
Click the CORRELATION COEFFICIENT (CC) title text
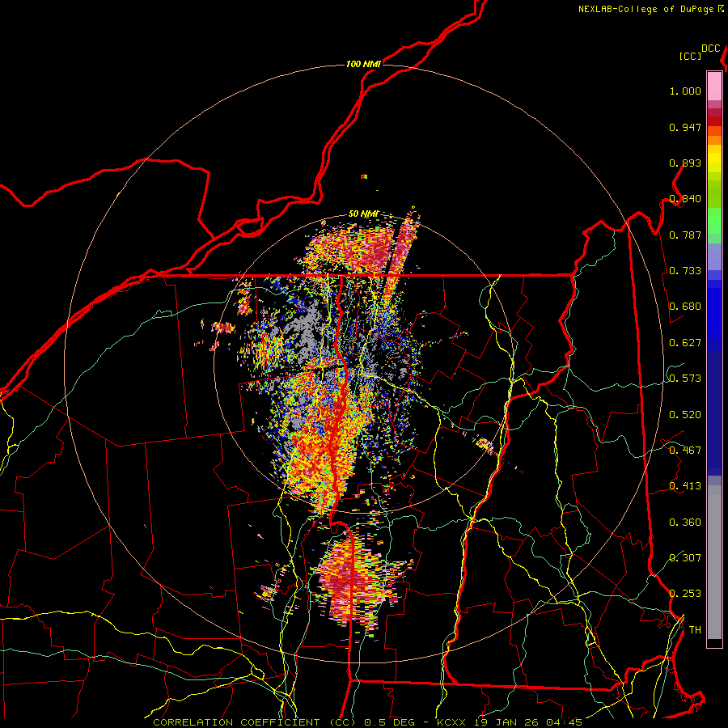tap(255, 722)
